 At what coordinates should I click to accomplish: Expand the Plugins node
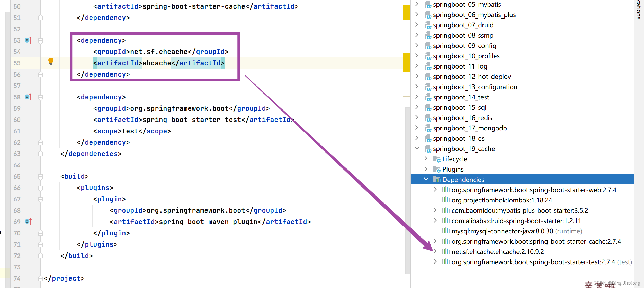(x=426, y=169)
